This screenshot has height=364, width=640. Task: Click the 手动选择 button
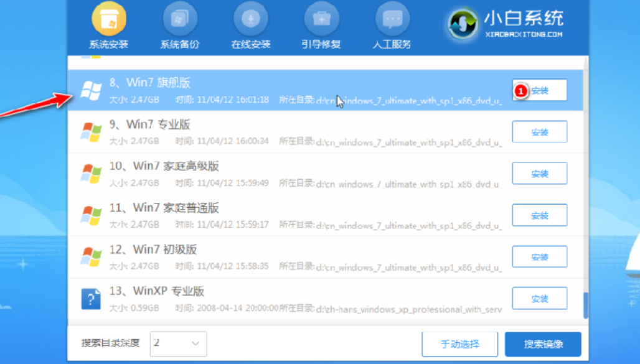(x=459, y=344)
